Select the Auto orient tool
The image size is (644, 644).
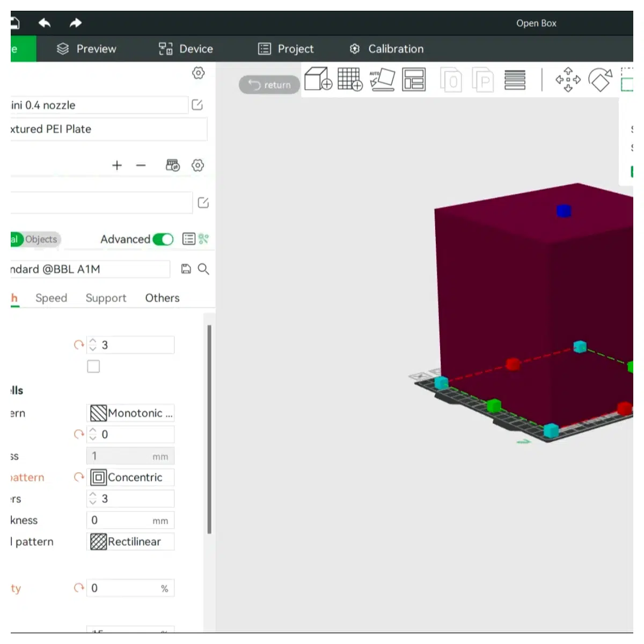(x=382, y=79)
